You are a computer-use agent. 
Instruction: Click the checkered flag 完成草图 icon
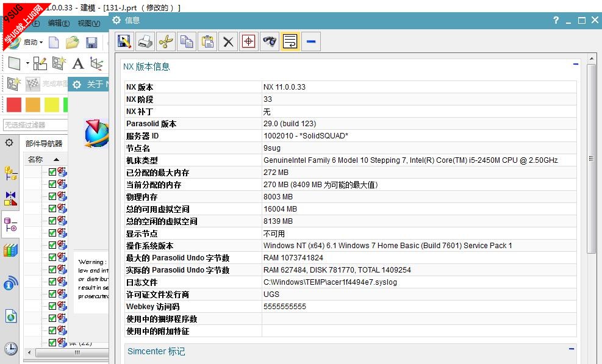33,84
